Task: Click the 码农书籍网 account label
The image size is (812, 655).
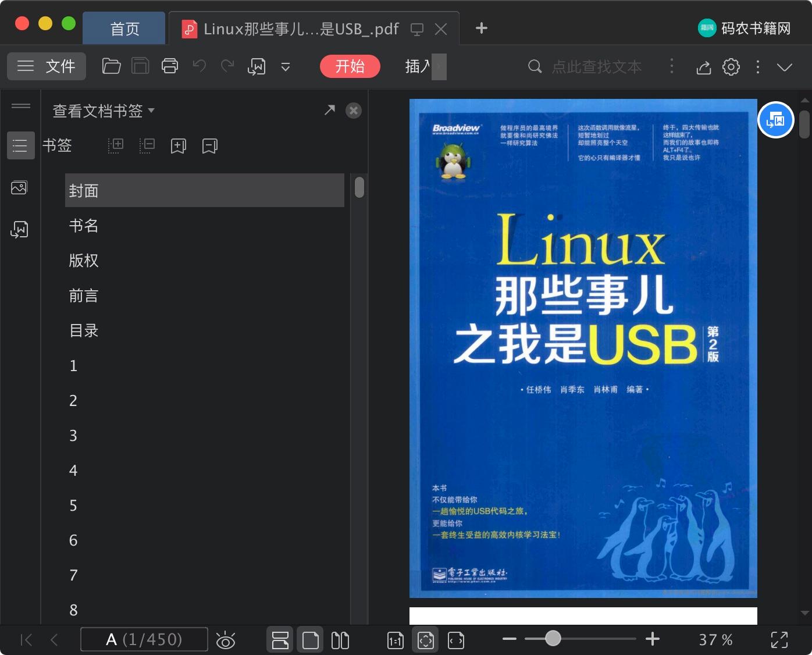Action: tap(756, 28)
